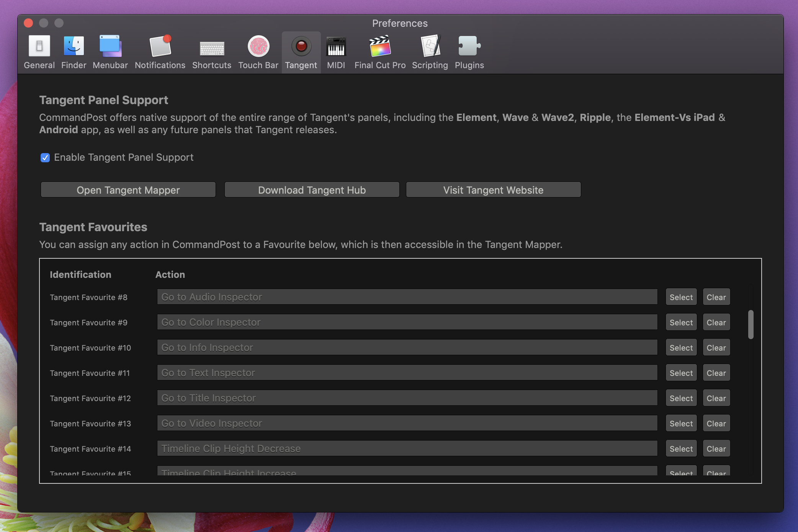Open the Menubar settings pane
Viewport: 798px width, 532px height.
point(110,52)
